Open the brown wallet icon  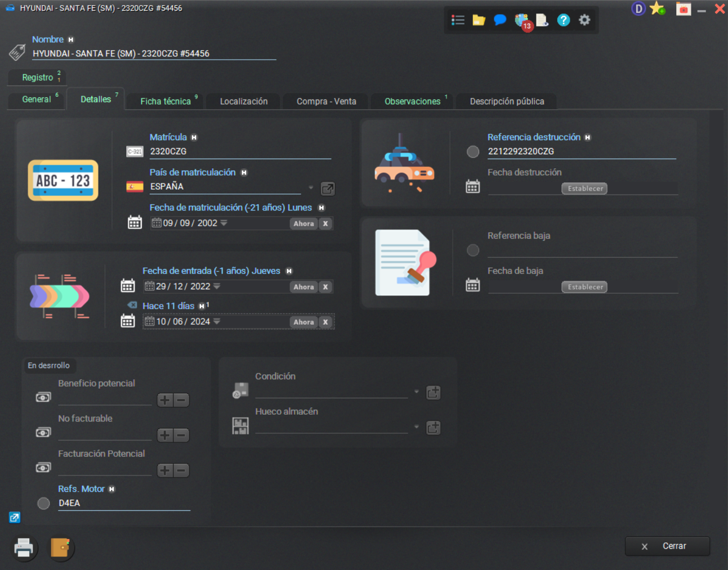pyautogui.click(x=60, y=547)
